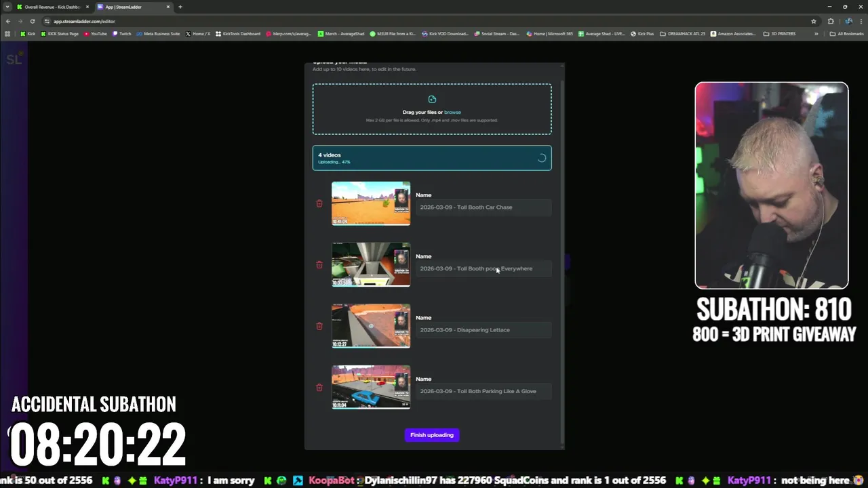Open the Parking Like A Glove thumbnail
This screenshot has width=868, height=488.
pyautogui.click(x=371, y=388)
